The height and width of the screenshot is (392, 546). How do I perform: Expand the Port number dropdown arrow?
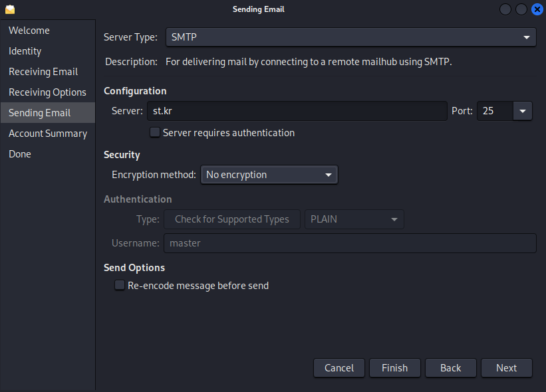click(x=523, y=111)
